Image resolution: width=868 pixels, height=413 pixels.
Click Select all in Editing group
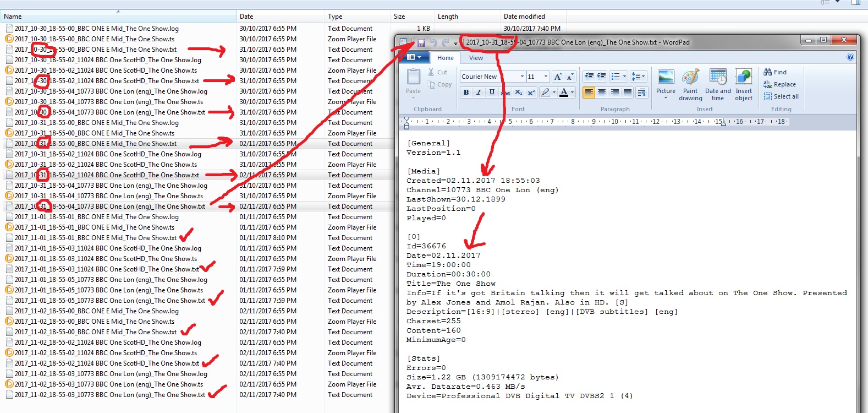[x=781, y=96]
